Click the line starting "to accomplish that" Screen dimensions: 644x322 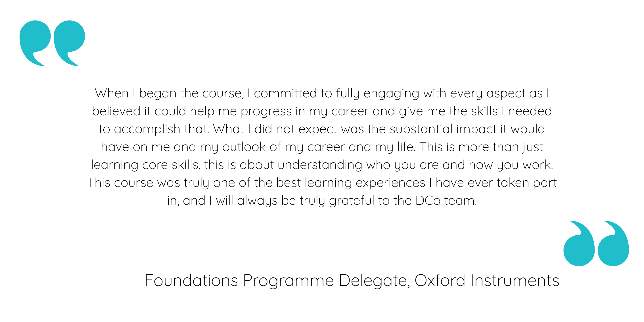[x=322, y=129]
